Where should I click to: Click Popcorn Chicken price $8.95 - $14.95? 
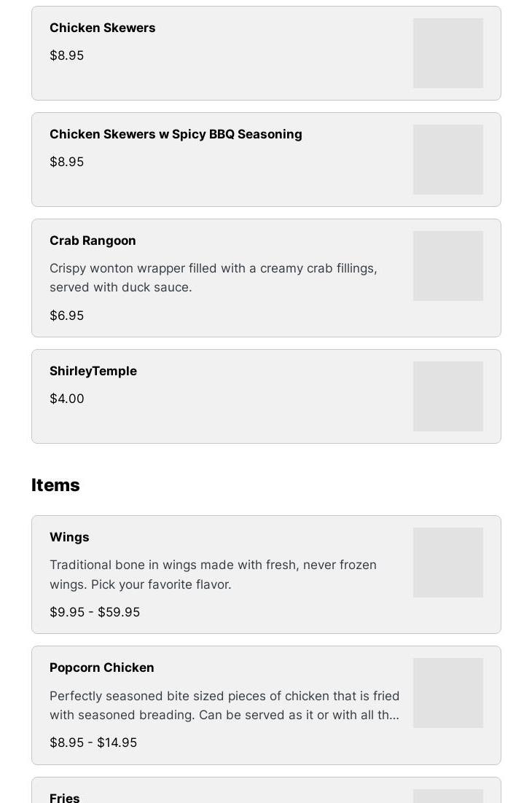click(x=93, y=743)
